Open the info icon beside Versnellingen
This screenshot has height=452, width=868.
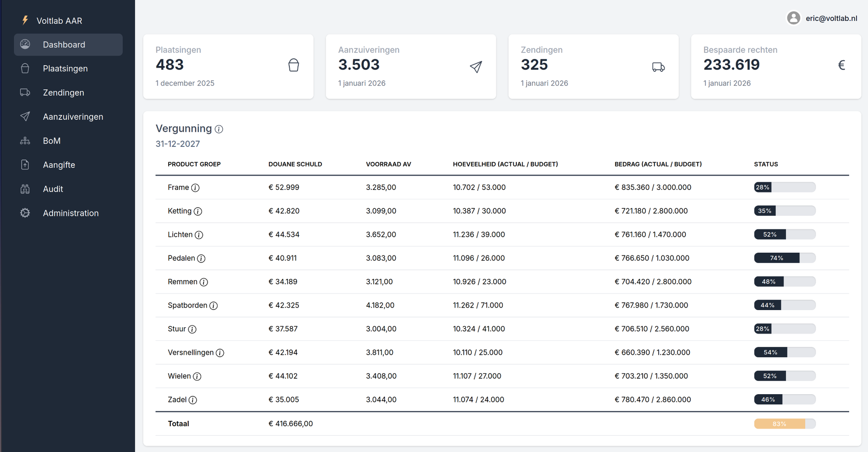point(221,353)
